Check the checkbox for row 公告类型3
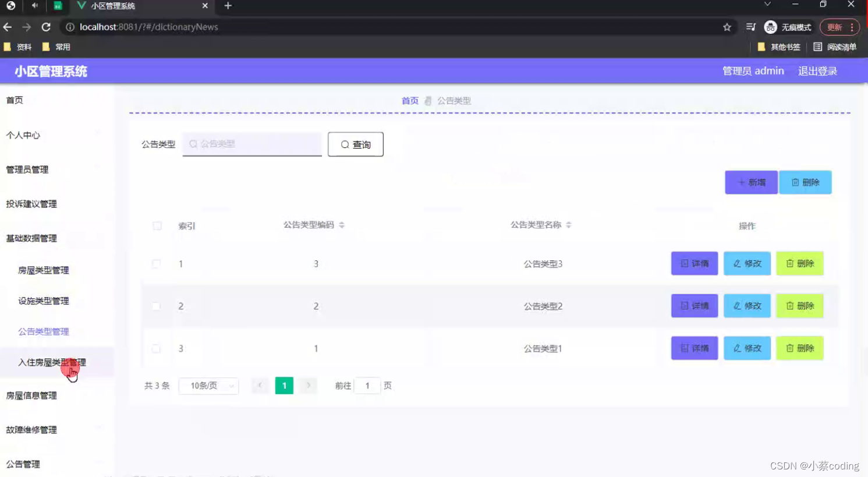This screenshot has width=868, height=477. [x=156, y=263]
